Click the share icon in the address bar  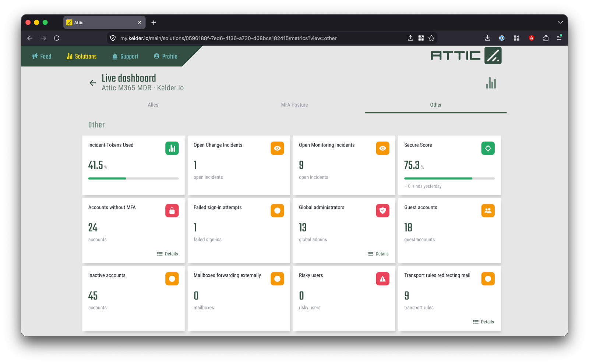click(x=410, y=38)
